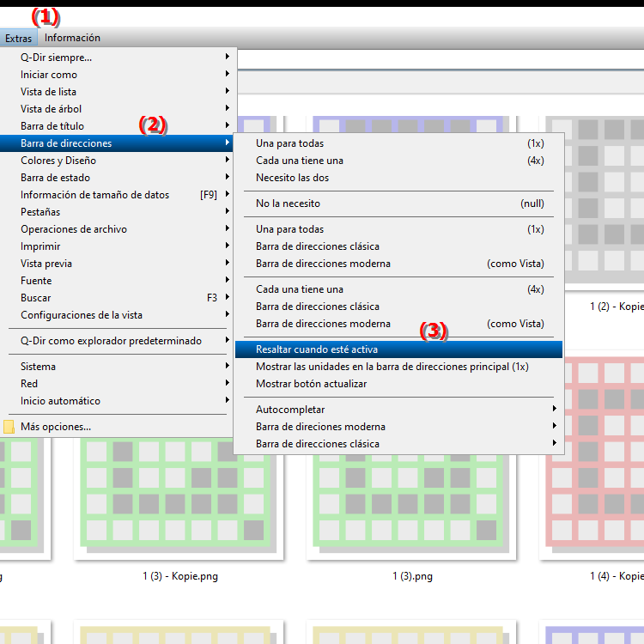This screenshot has height=644, width=644.
Task: Expand Barra de direciones moderna submenu at bottom
Action: click(398, 427)
